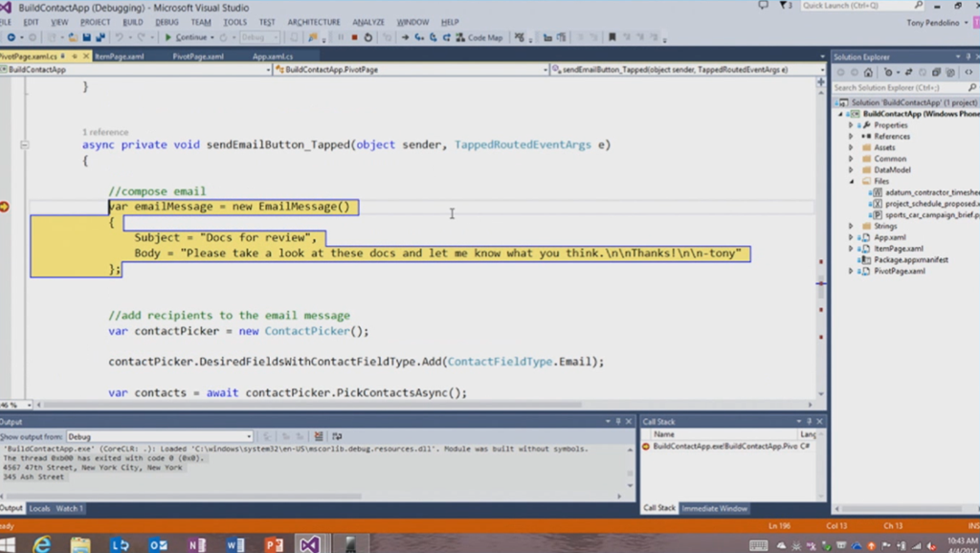Click the Restart debugging icon
Image resolution: width=980 pixels, height=553 pixels.
pyautogui.click(x=368, y=37)
